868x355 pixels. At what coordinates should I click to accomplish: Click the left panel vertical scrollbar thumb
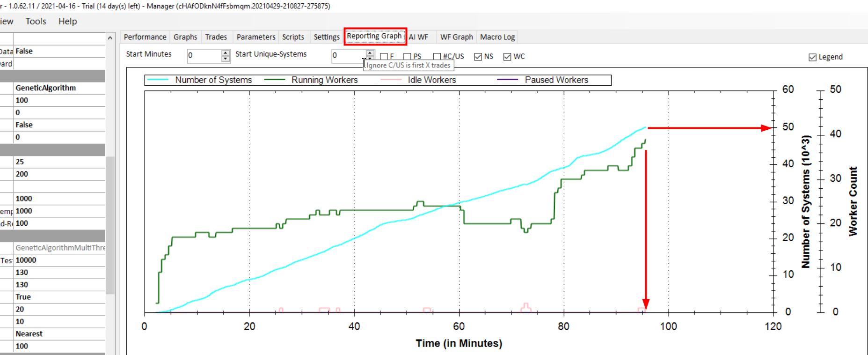[110, 225]
